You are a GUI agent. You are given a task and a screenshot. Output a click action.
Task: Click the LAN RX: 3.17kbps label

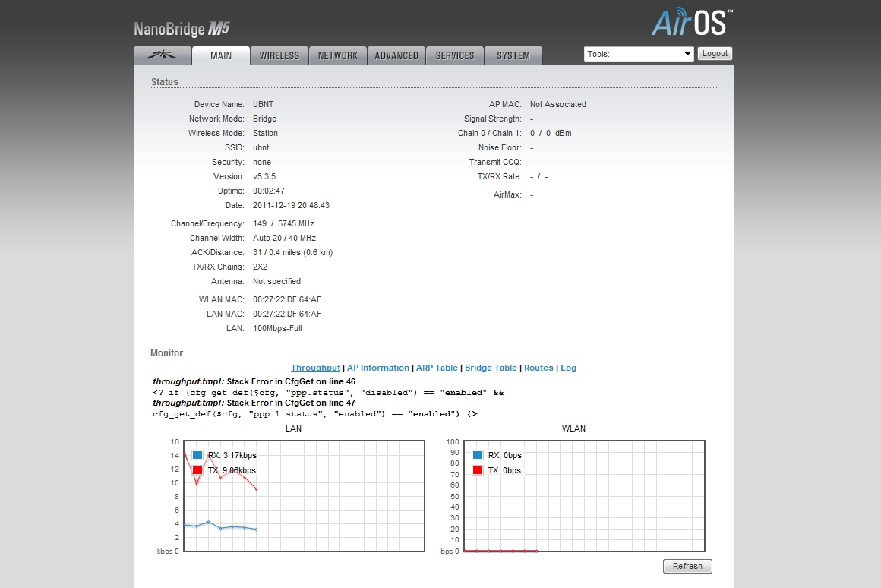pyautogui.click(x=232, y=455)
